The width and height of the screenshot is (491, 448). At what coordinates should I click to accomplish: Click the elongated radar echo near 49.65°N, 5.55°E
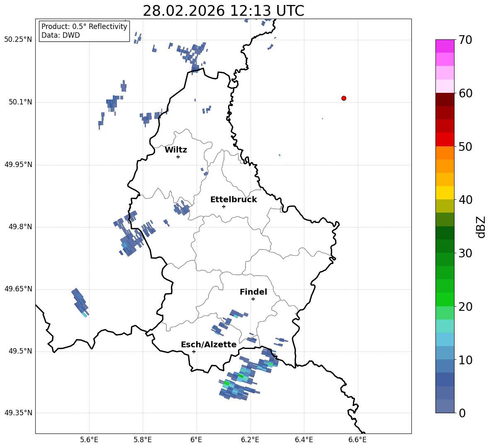(x=80, y=303)
